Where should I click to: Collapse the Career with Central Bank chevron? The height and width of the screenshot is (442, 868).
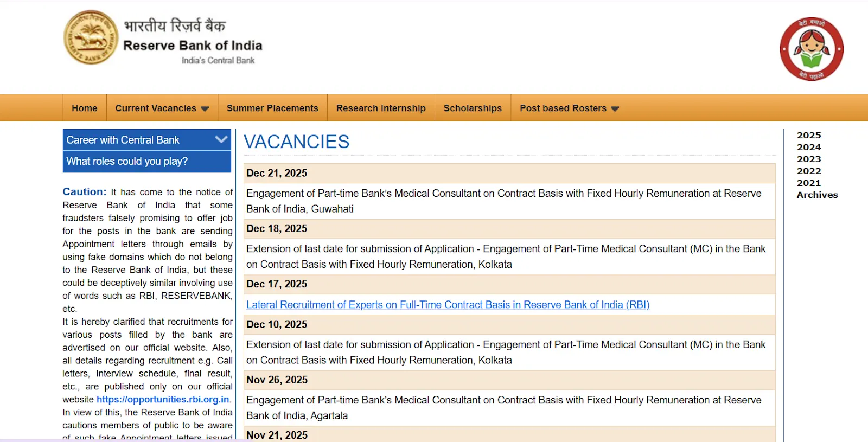221,139
